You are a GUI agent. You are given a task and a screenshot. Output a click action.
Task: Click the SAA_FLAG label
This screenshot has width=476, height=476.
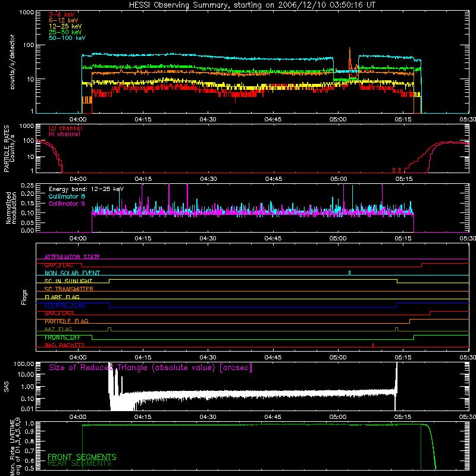[x=59, y=314]
